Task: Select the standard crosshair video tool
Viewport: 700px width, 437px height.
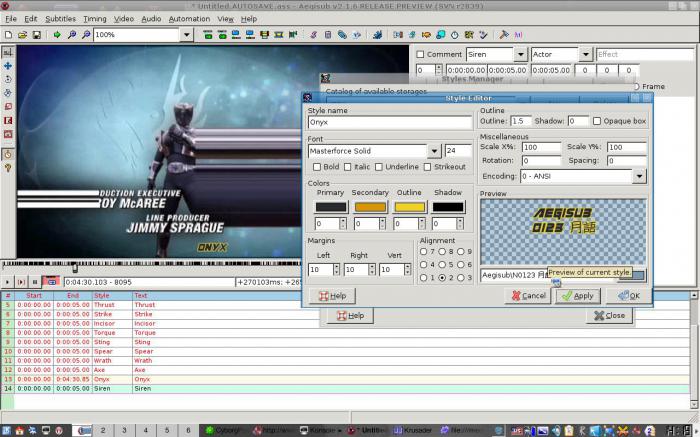Action: pyautogui.click(x=8, y=52)
